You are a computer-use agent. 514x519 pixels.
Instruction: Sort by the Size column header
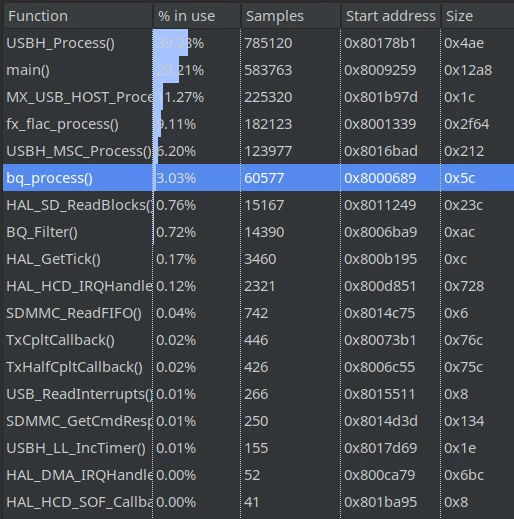(477, 16)
